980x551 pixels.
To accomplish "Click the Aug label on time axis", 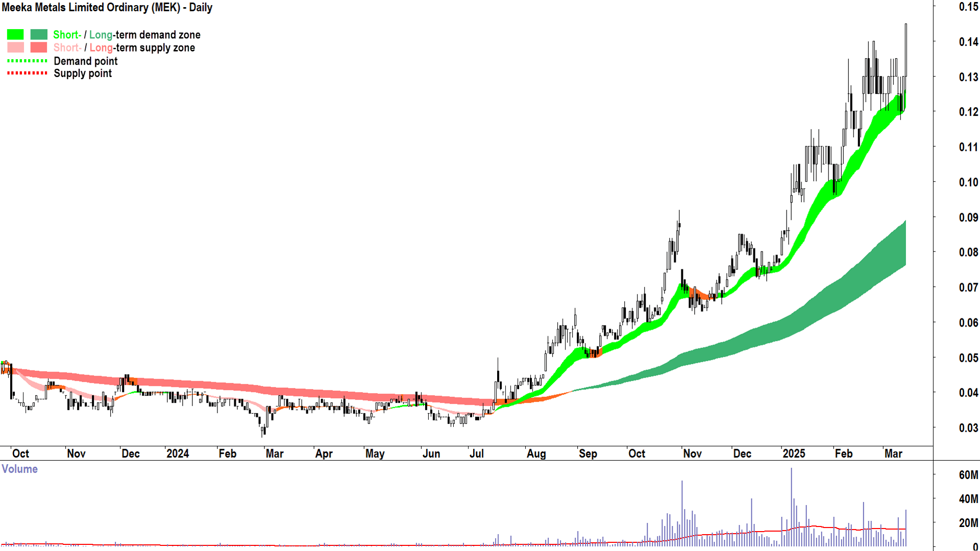I will pyautogui.click(x=536, y=454).
